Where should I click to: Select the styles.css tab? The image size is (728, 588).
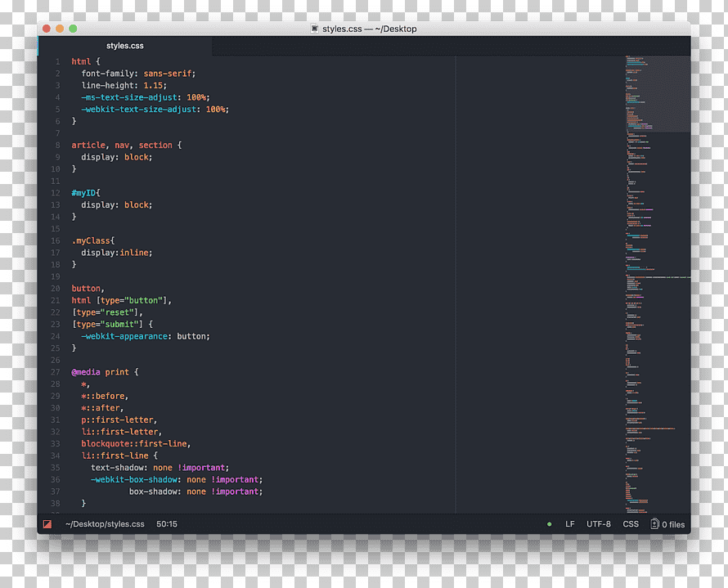click(x=125, y=46)
